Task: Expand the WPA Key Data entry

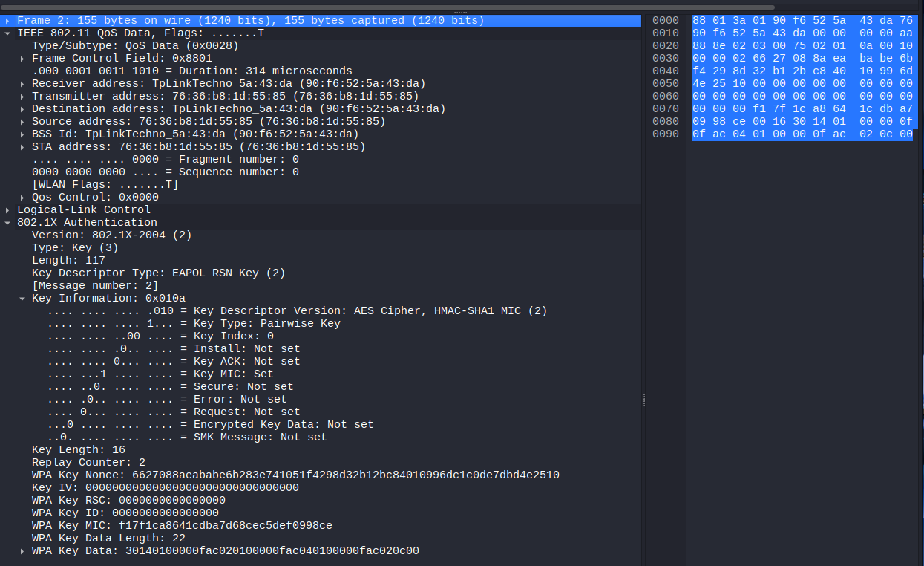Action: [22, 551]
